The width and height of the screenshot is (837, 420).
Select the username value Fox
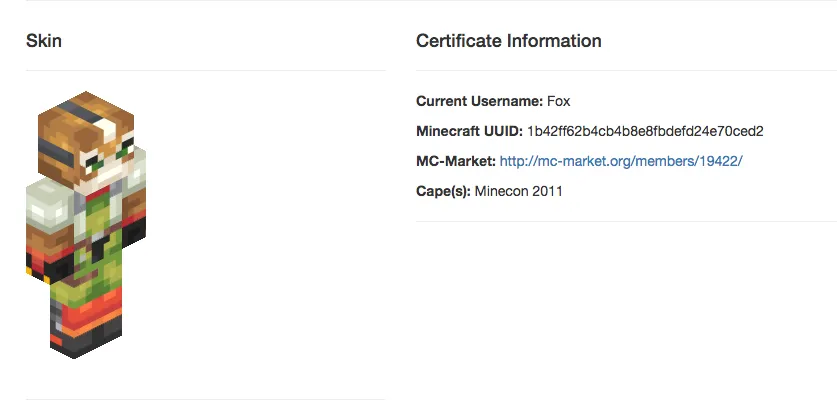click(558, 101)
